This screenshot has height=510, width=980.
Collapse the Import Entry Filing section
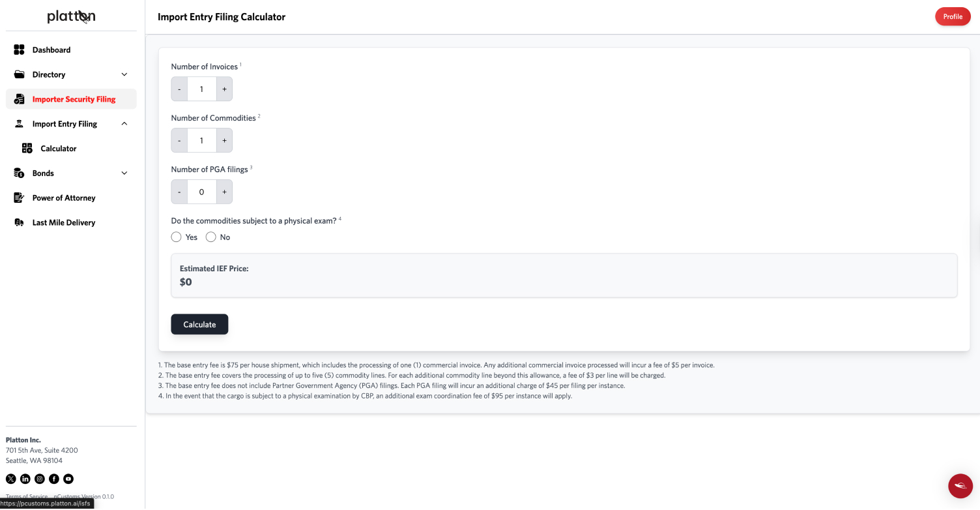124,124
